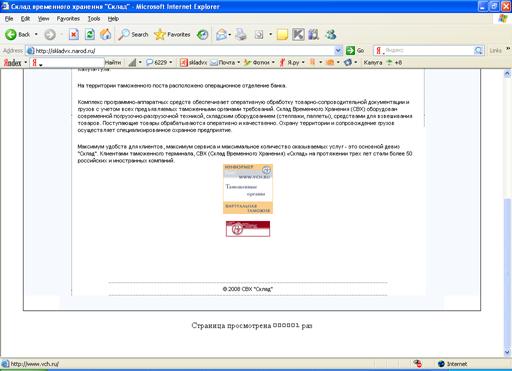Click the Print printer icon
Image resolution: width=512 pixels, height=371 pixels.
(x=241, y=34)
